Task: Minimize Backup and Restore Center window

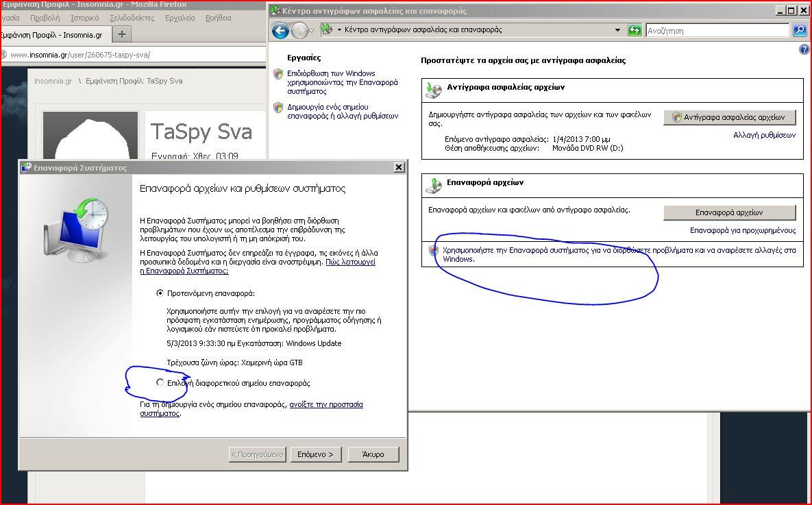Action: (x=780, y=10)
